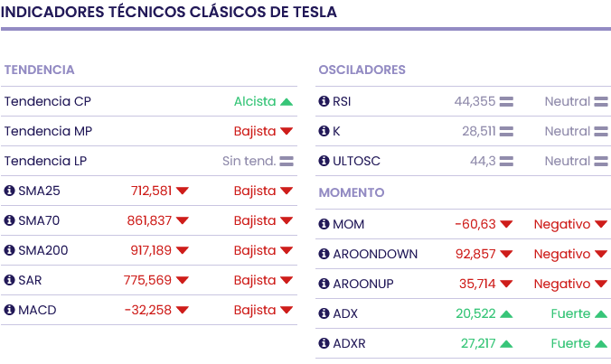
Task: Click the info icon next to SMA25
Action: click(x=10, y=191)
